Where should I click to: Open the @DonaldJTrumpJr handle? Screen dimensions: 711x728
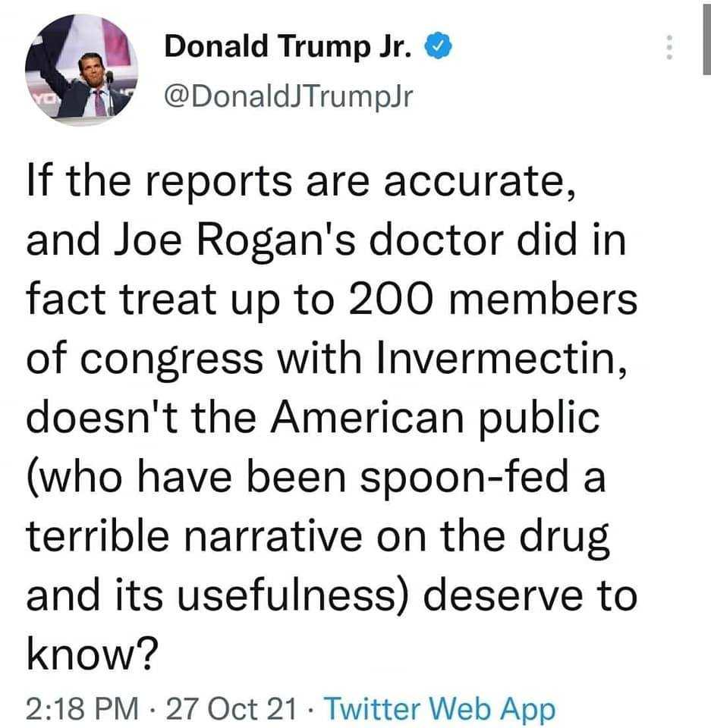[x=288, y=96]
